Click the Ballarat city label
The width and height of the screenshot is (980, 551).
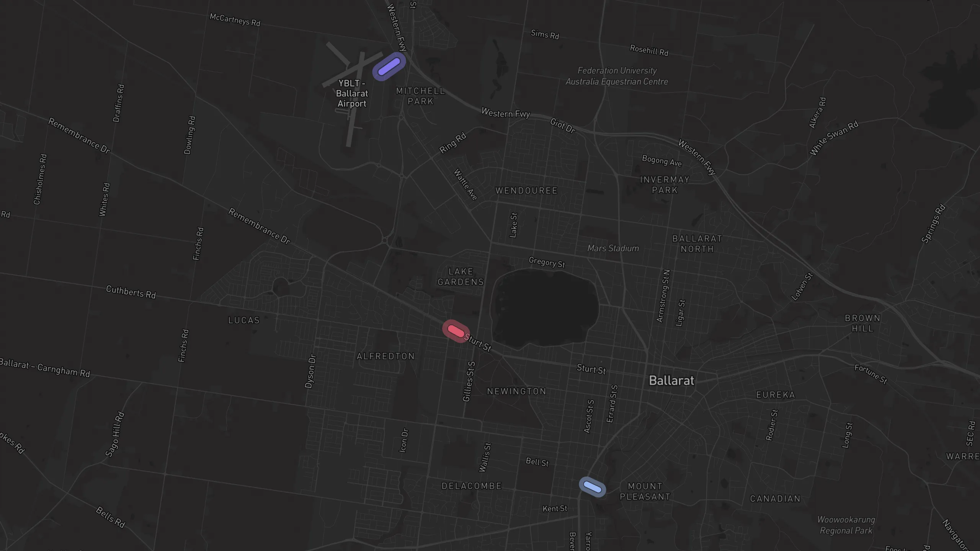pyautogui.click(x=671, y=381)
